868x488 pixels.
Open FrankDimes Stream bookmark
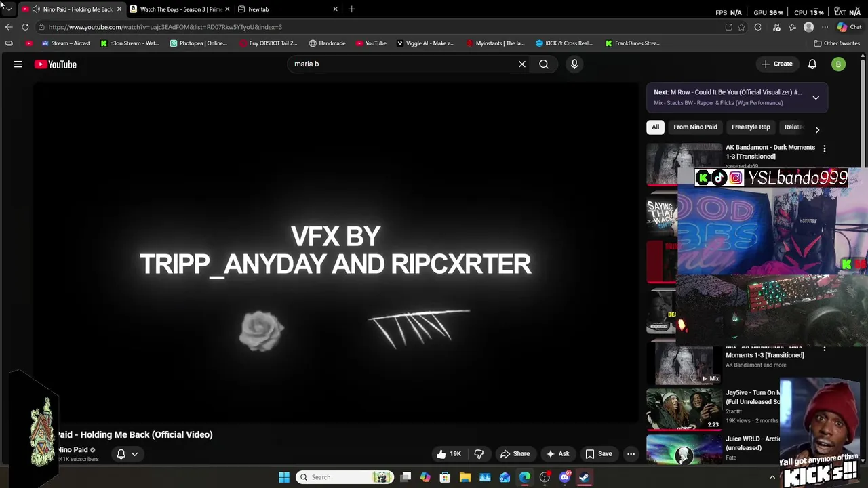(x=633, y=43)
